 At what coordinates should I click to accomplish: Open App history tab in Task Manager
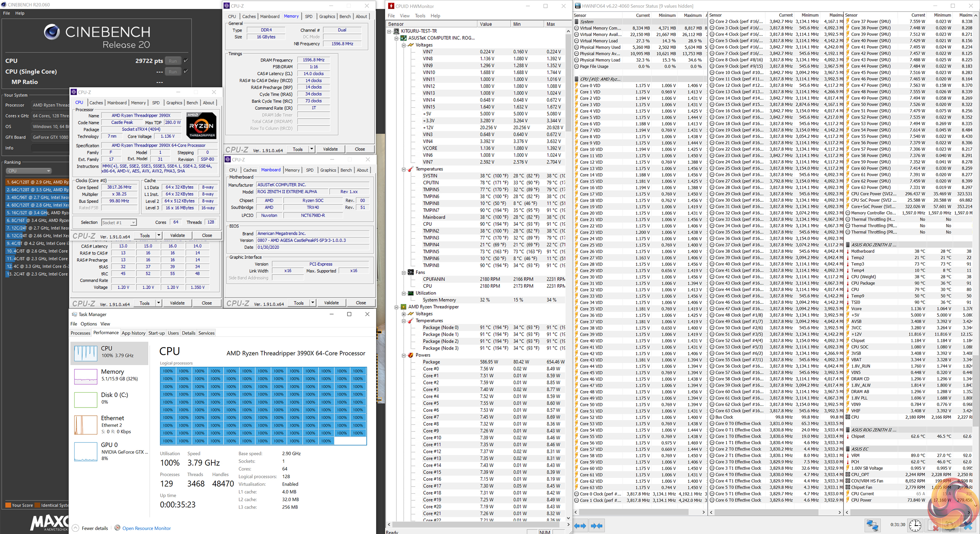pos(133,333)
